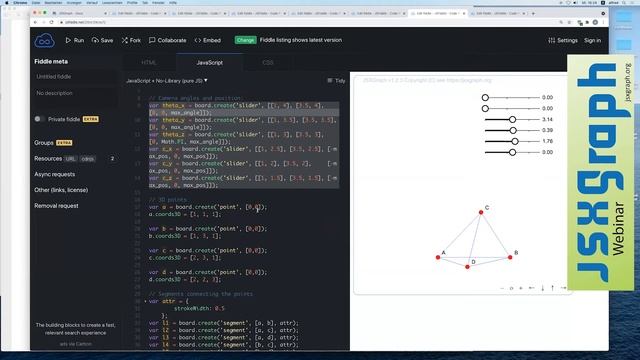The image size is (640, 360).
Task: Reload the browser page
Action: 51,22
